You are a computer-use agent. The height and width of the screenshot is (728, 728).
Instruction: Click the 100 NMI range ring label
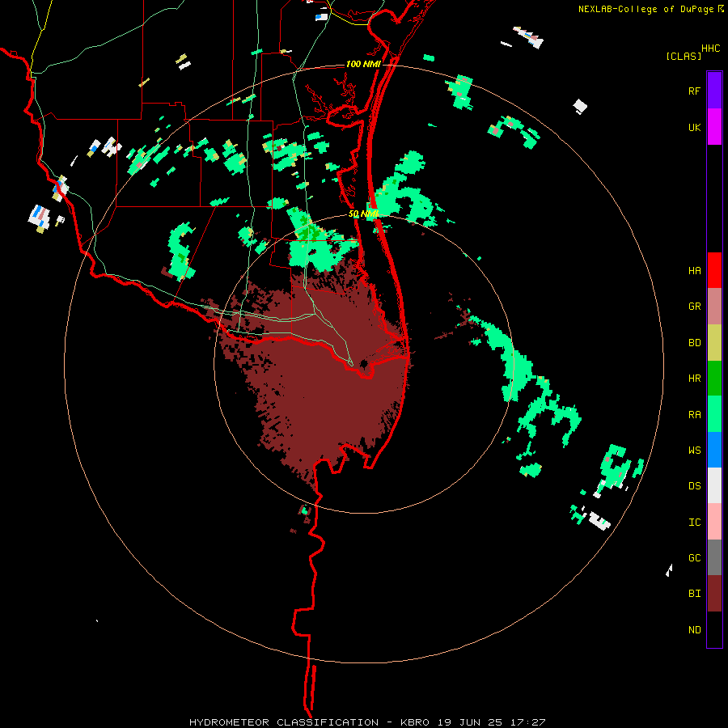(362, 64)
